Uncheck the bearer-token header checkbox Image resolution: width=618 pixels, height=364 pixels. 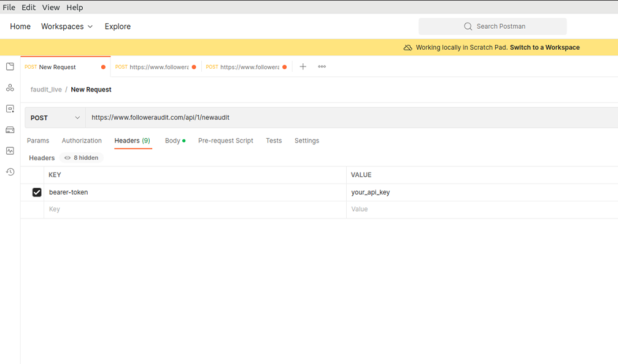tap(37, 193)
